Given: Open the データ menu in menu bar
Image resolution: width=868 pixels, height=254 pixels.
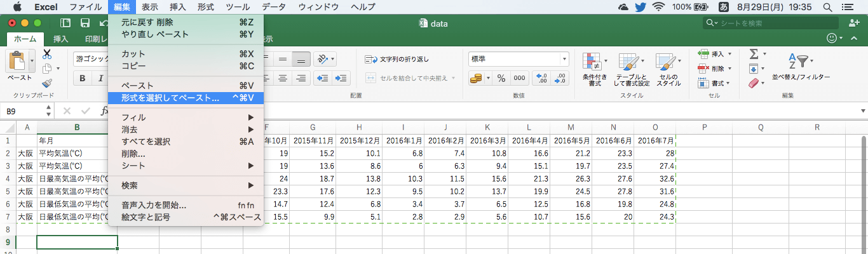Looking at the screenshot, I should (273, 7).
